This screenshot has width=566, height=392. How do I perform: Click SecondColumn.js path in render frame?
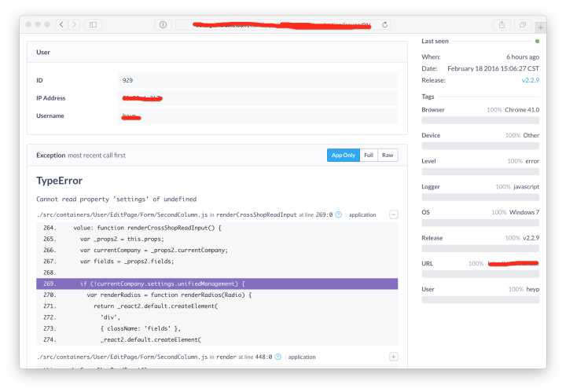pyautogui.click(x=122, y=357)
